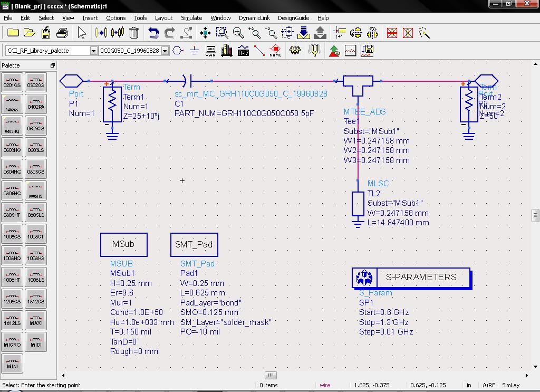Pick the 1008HQ inductor palette button
The width and height of the screenshot is (540, 392).
(12, 255)
